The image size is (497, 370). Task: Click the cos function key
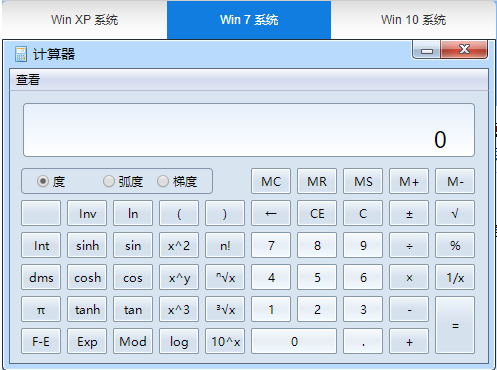coord(133,277)
